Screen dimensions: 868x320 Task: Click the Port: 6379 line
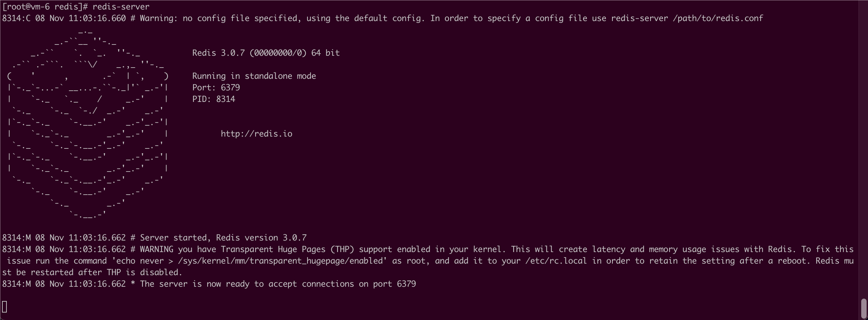tap(216, 88)
